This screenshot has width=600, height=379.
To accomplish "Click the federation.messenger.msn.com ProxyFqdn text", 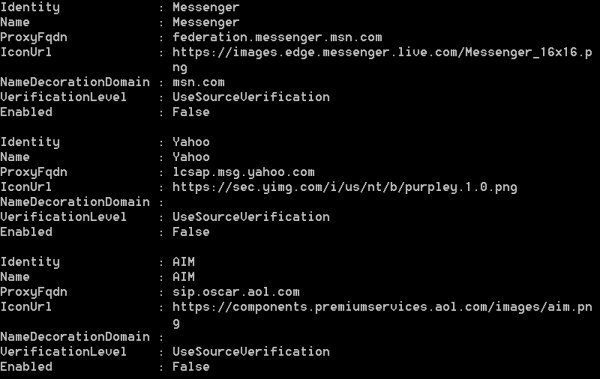I will pyautogui.click(x=277, y=37).
